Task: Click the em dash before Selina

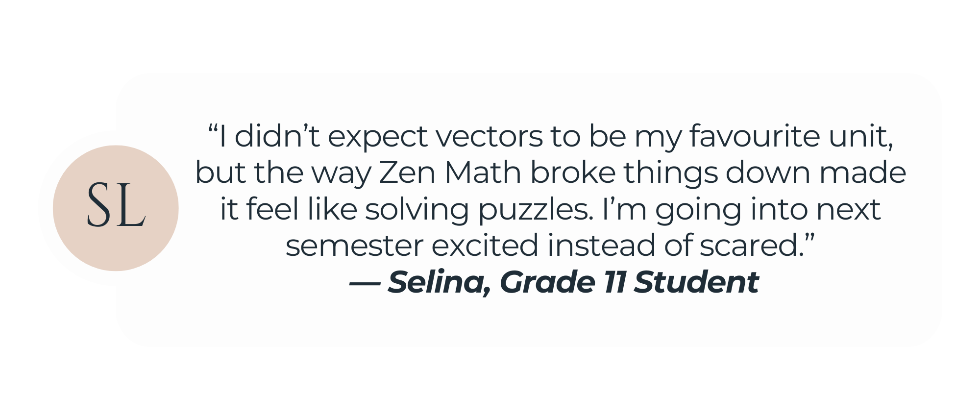Action: pyautogui.click(x=364, y=283)
